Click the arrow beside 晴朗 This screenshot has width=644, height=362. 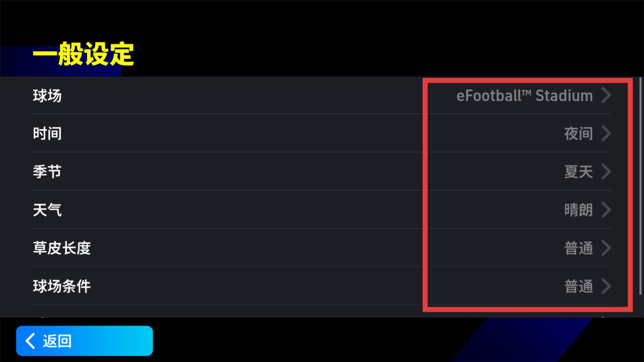(x=606, y=210)
